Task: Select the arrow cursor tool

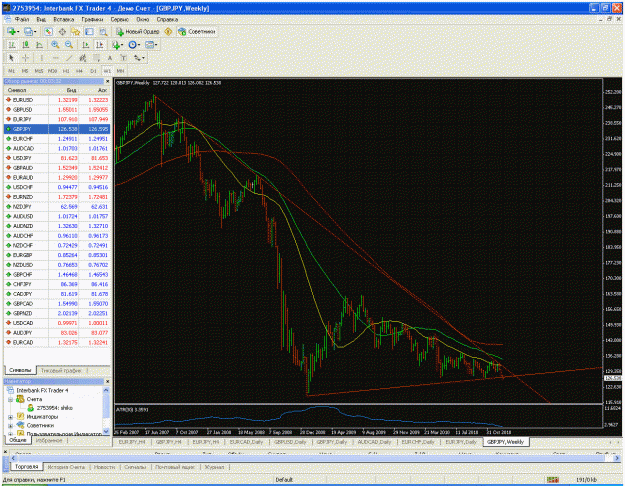Action: [x=11, y=58]
